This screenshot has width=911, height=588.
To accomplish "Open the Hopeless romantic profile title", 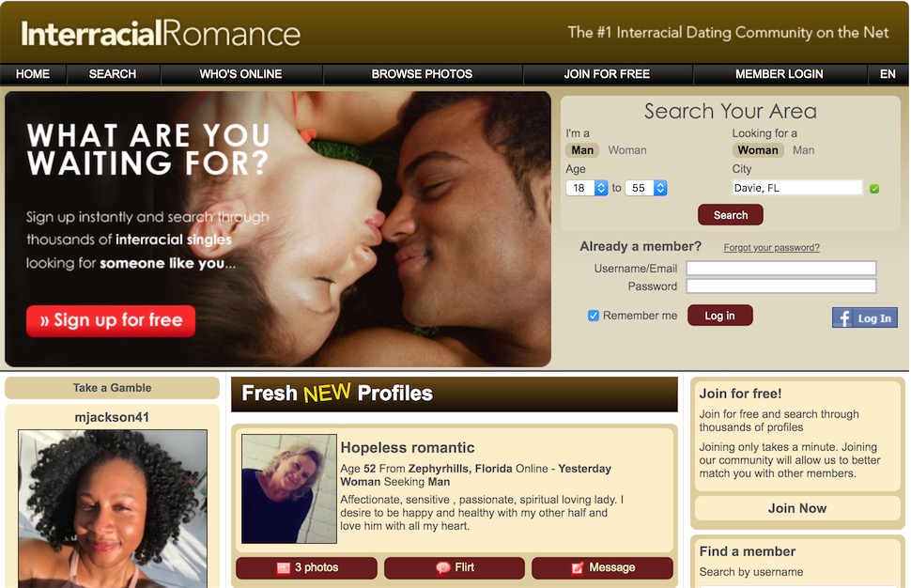I will pos(408,447).
